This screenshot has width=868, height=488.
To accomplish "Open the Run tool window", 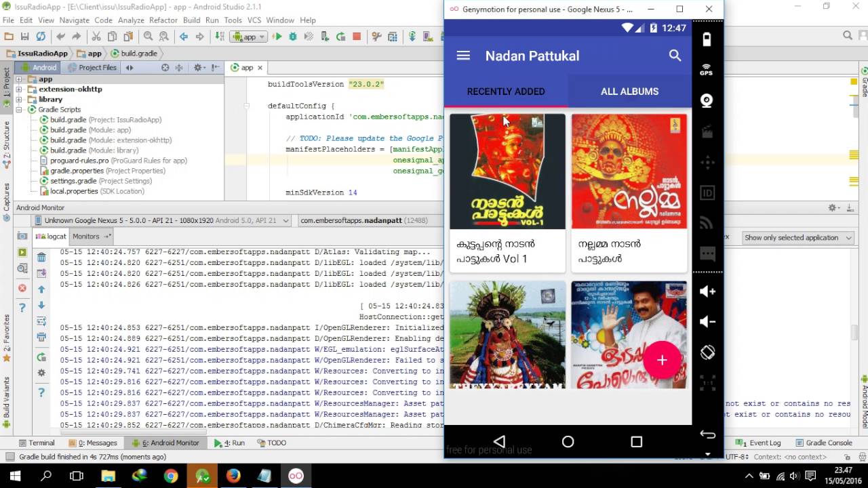I will [x=230, y=443].
